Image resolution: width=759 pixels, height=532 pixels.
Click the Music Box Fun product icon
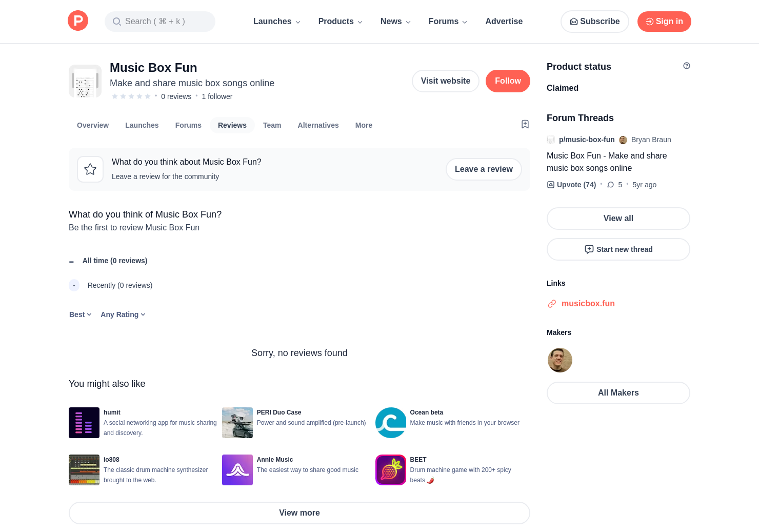point(85,81)
